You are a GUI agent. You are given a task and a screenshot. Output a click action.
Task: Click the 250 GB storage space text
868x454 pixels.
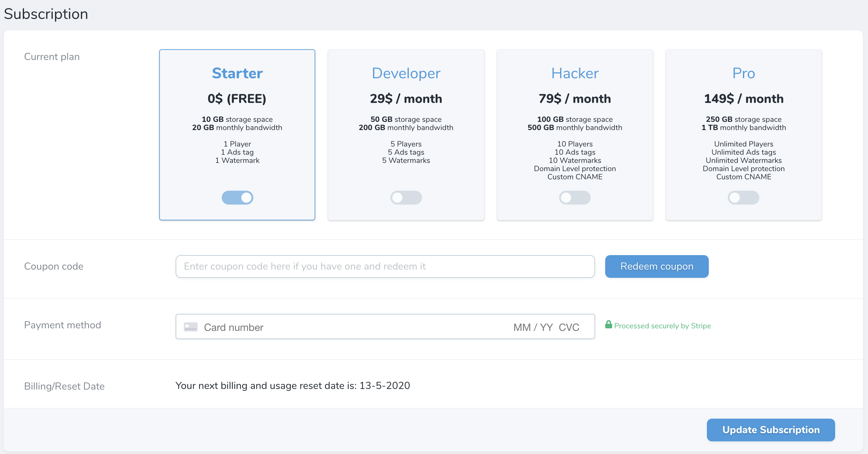(x=744, y=119)
